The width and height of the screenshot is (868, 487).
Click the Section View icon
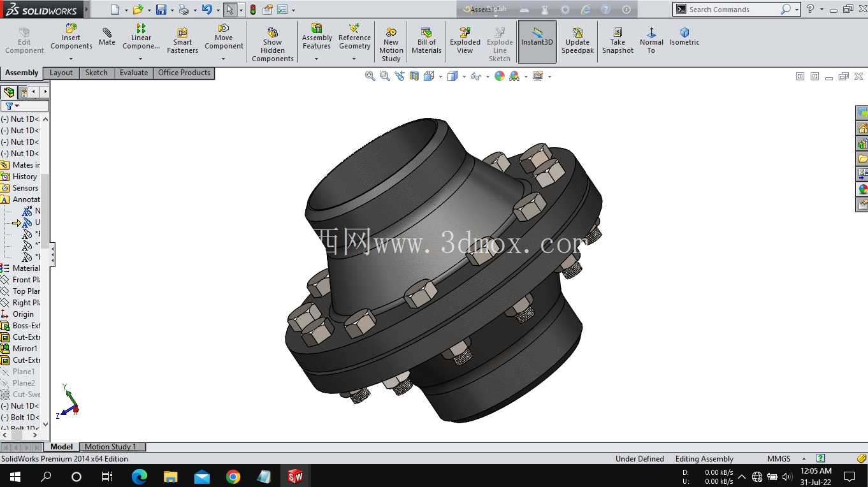tap(414, 76)
